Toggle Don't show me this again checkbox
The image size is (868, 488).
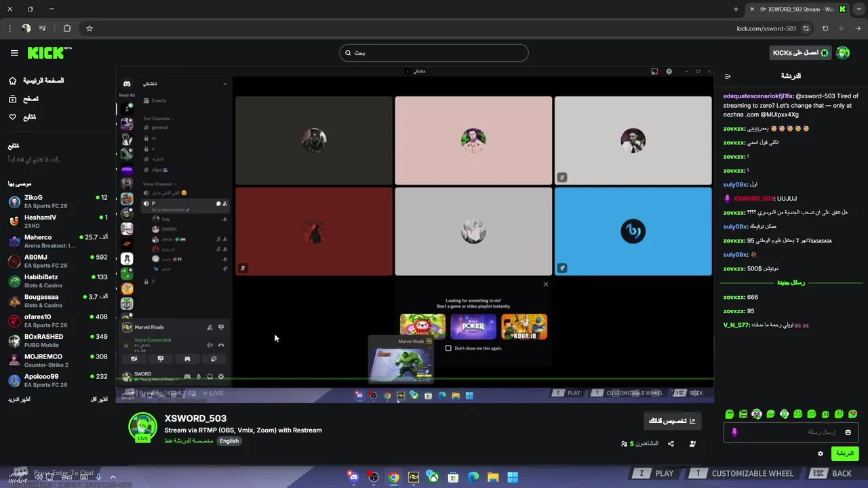[448, 348]
